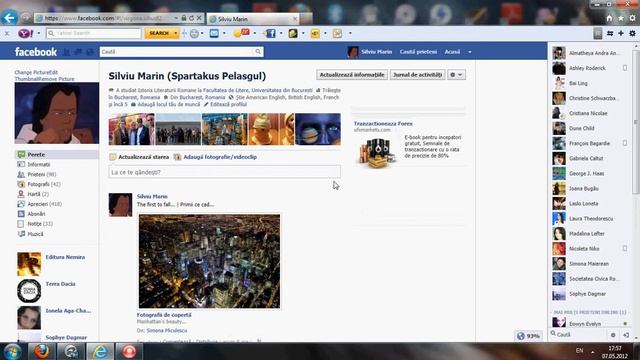
Task: Open chat with Cristiana Nicolae
Action: (589, 113)
